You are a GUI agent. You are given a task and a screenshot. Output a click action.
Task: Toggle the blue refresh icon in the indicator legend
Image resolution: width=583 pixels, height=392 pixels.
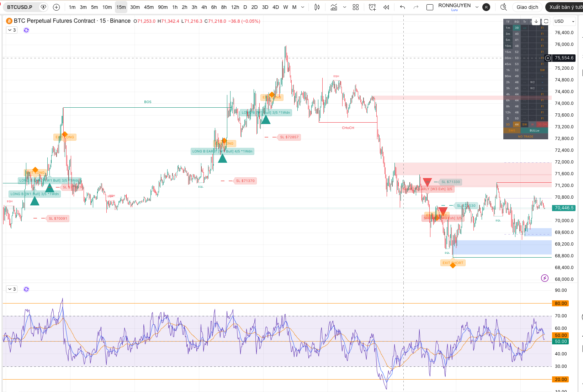click(x=26, y=30)
